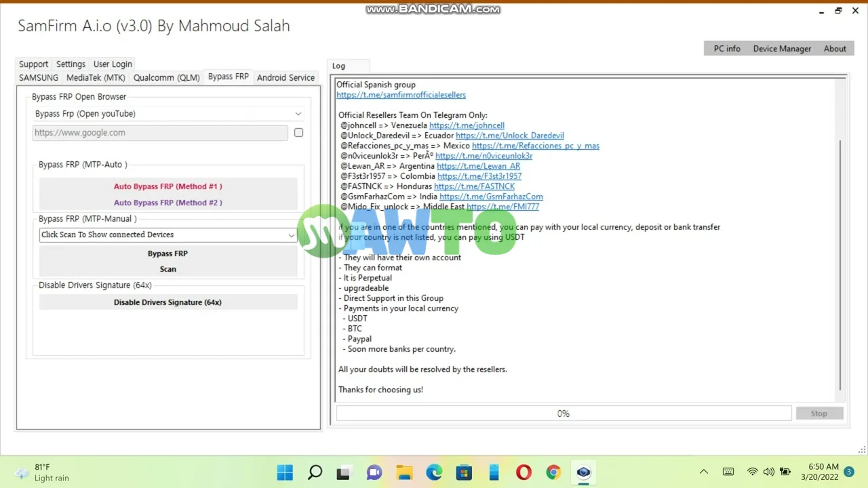Screen dimensions: 868x488
Task: Open the Android Service tab
Action: 285,78
